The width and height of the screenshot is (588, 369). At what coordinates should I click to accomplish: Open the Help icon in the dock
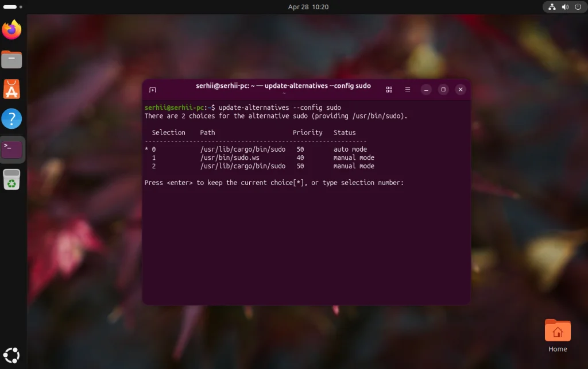pos(11,119)
